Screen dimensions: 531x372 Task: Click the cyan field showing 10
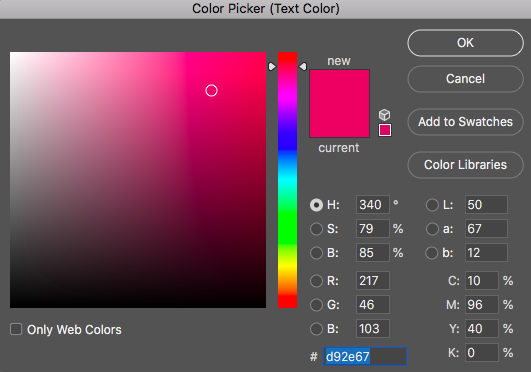(482, 281)
